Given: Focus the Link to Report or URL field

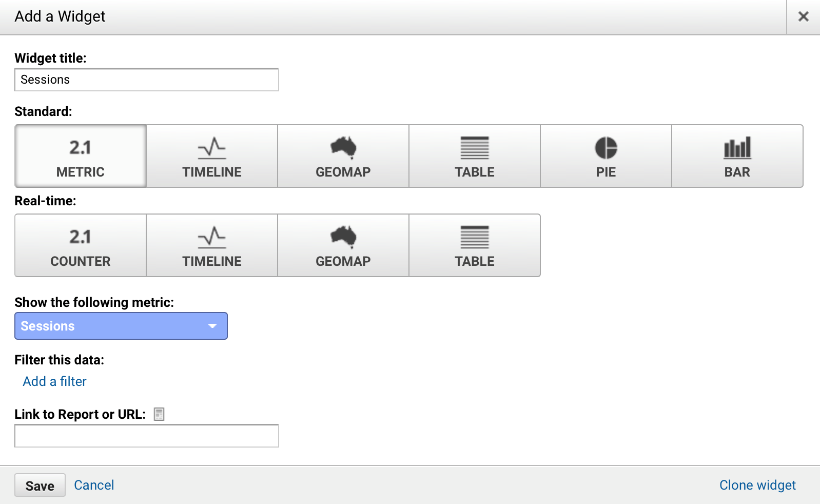Looking at the screenshot, I should [x=147, y=436].
